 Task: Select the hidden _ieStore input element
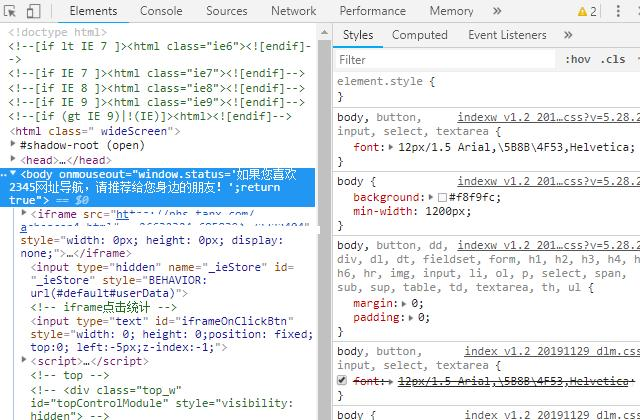pyautogui.click(x=162, y=280)
